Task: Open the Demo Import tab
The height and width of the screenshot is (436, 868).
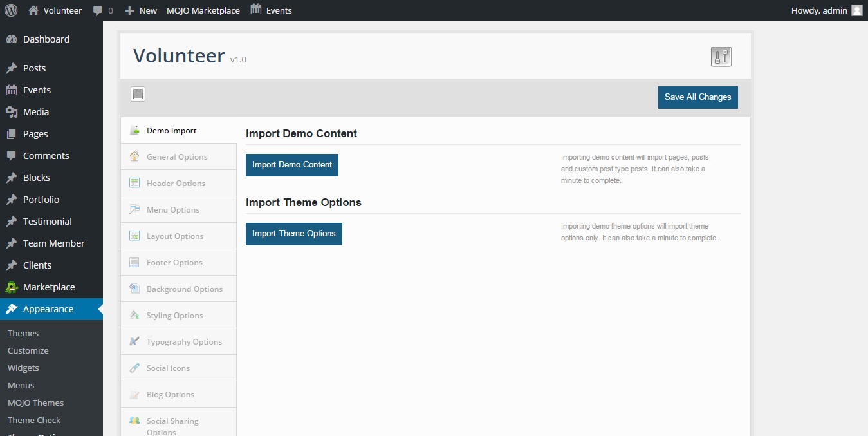Action: pos(179,130)
